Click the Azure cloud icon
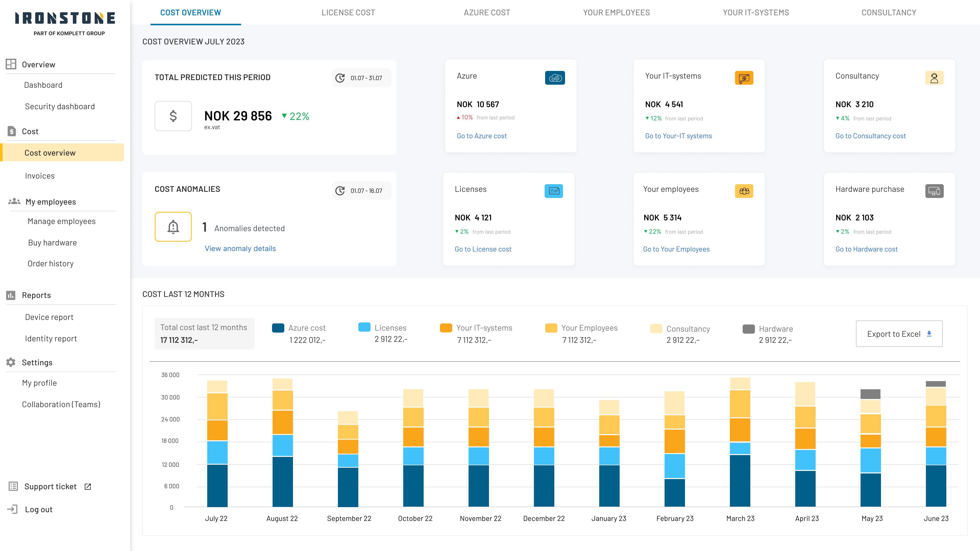The width and height of the screenshot is (980, 551). (555, 78)
